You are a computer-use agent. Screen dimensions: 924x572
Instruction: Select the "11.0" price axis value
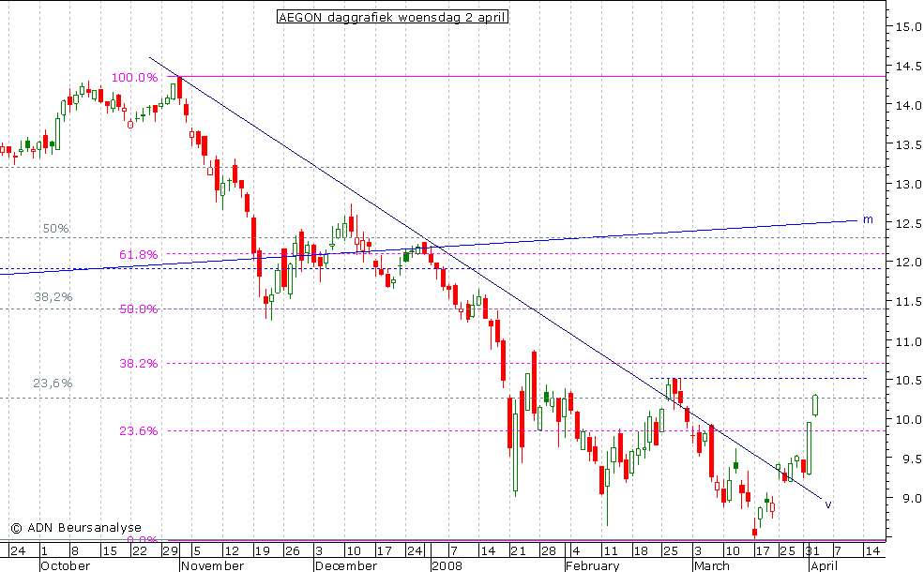[908, 341]
